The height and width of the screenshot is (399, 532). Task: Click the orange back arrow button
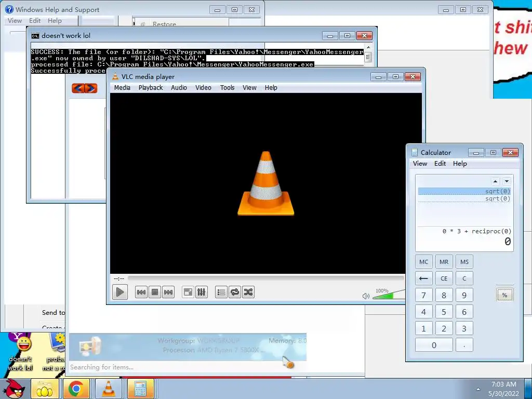pyautogui.click(x=78, y=88)
